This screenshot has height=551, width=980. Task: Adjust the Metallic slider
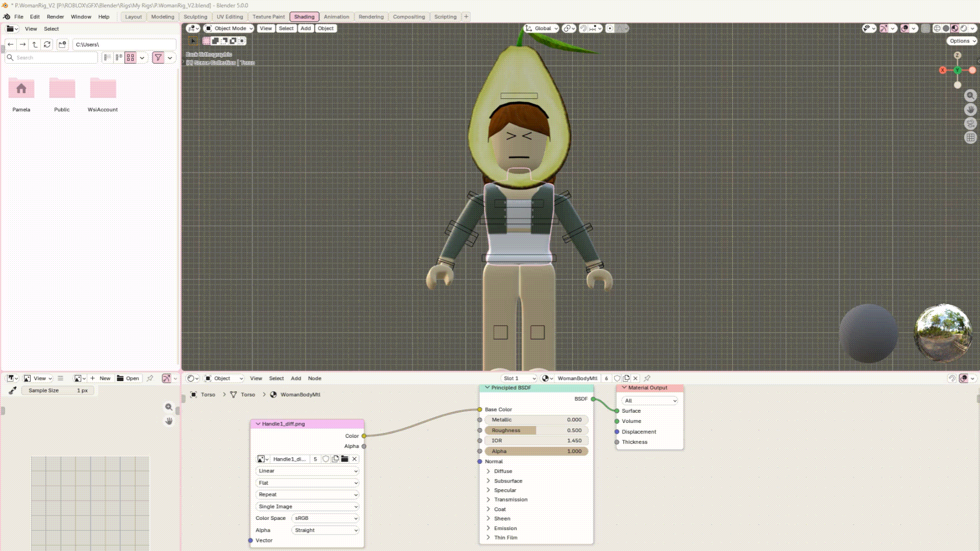coord(536,420)
